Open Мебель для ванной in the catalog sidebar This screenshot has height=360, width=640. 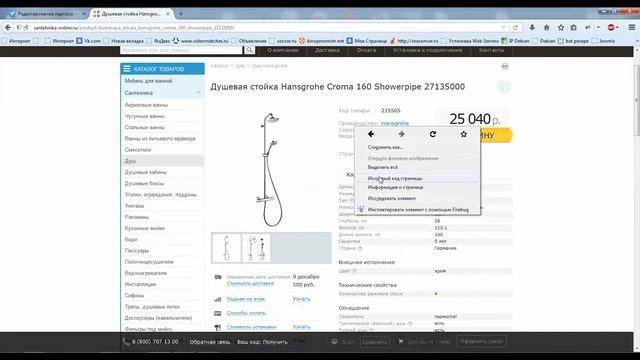pyautogui.click(x=149, y=81)
